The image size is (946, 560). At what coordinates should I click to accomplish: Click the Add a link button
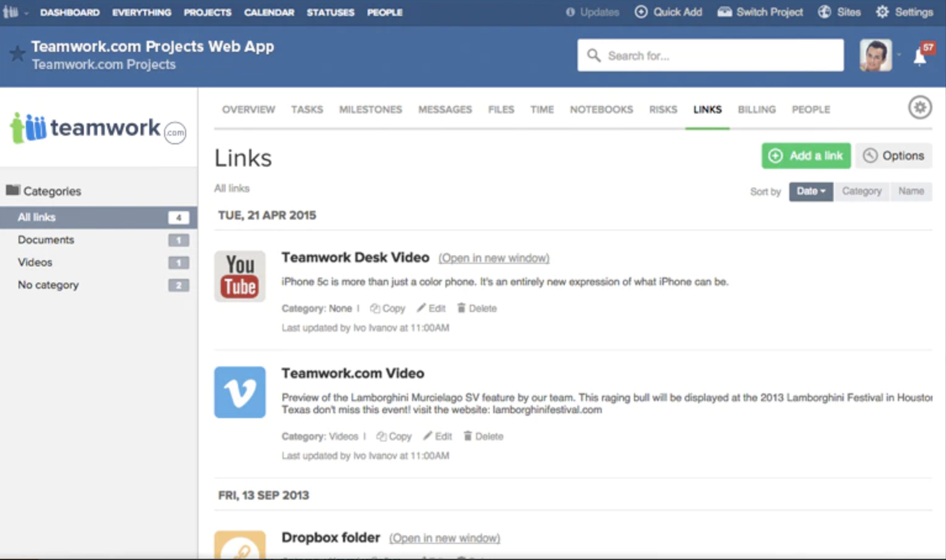coord(806,155)
